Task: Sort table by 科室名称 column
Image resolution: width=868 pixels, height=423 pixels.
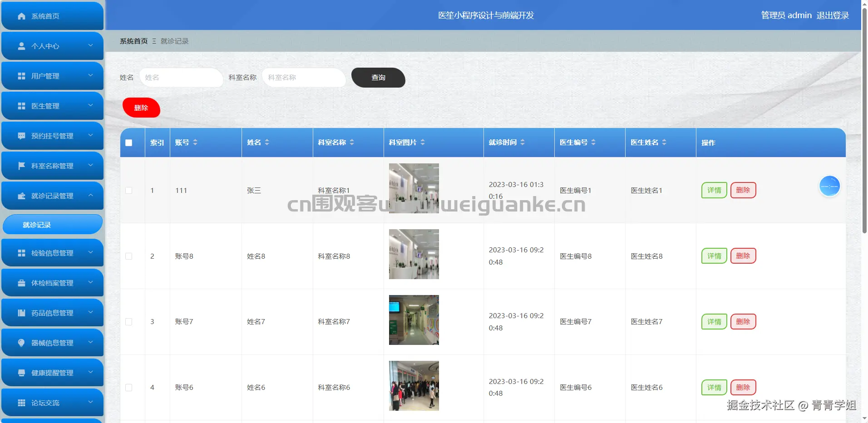Action: (352, 143)
